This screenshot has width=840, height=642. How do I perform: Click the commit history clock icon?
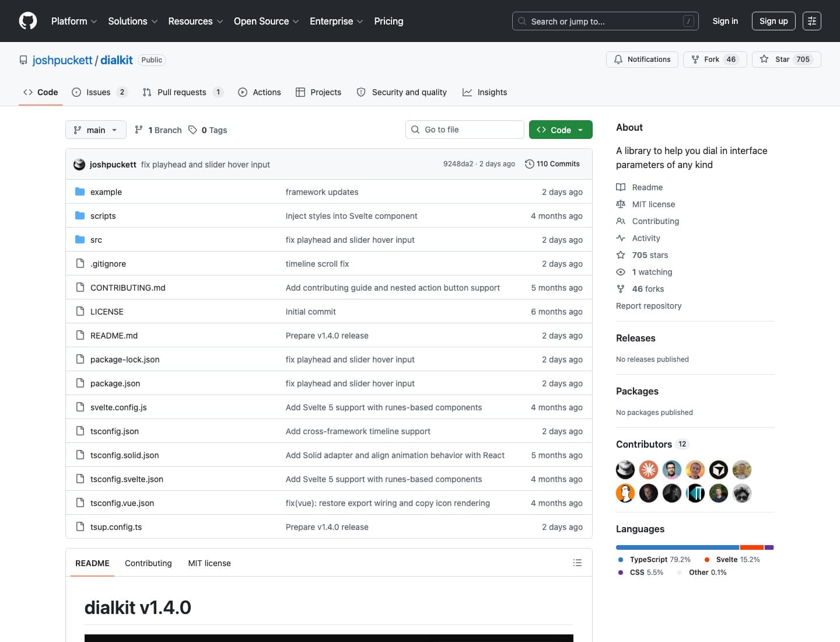coord(530,164)
